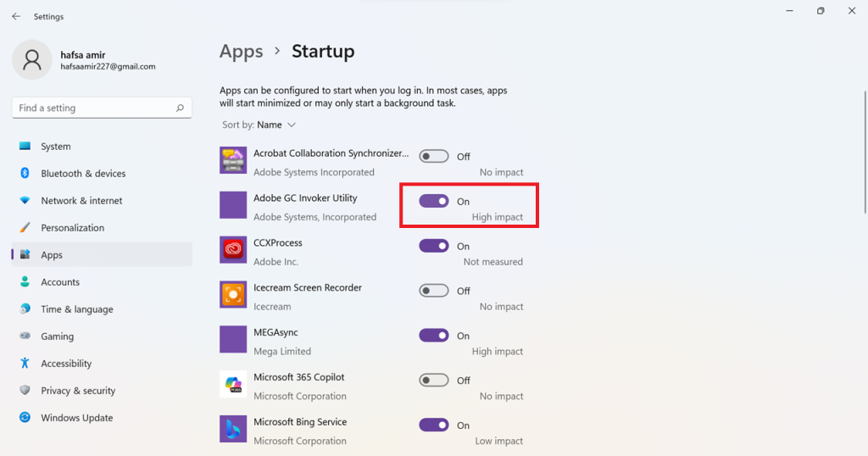Click the vertical scrollbar on the right

click(x=865, y=153)
